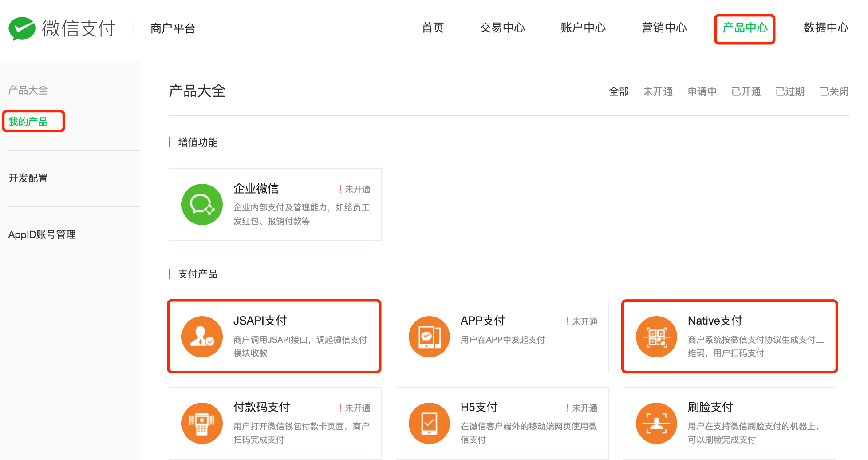This screenshot has height=460, width=868.
Task: Click 未开通 status on H5支付 card
Action: coord(582,408)
